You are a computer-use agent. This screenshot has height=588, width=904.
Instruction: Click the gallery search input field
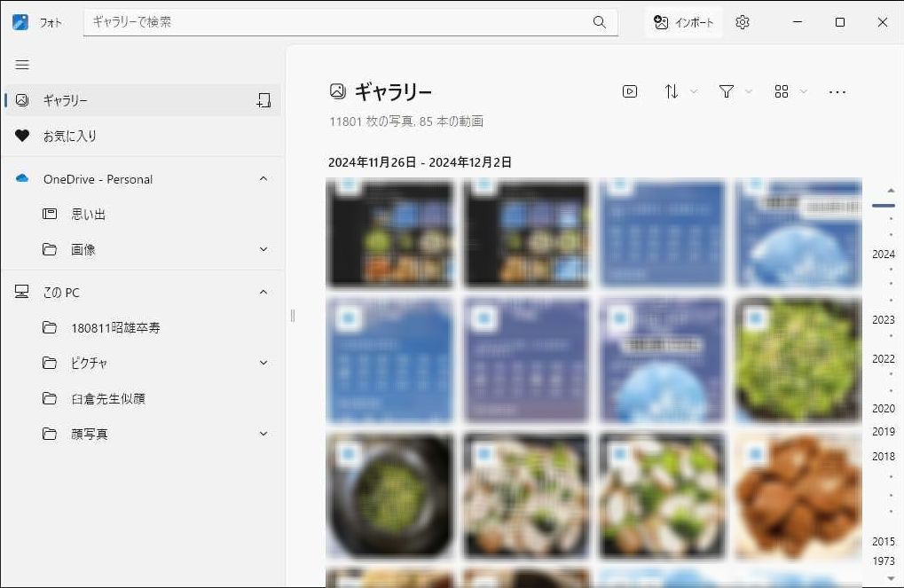click(x=337, y=22)
